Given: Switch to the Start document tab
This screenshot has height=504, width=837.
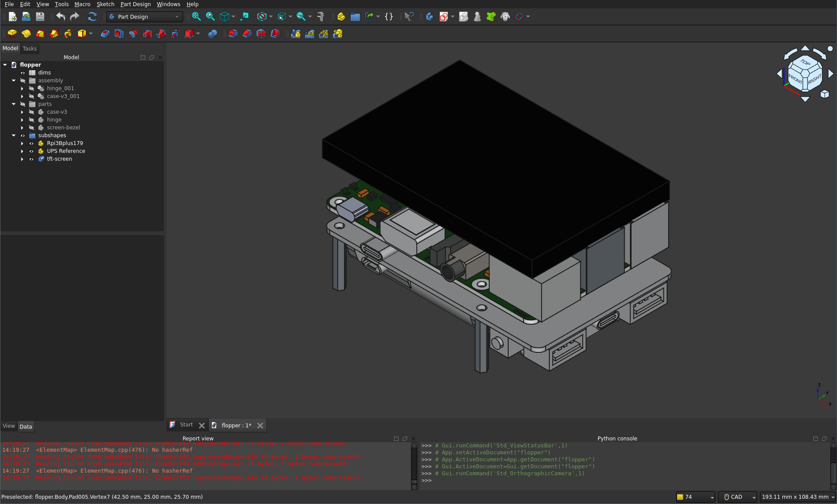Looking at the screenshot, I should (x=186, y=425).
